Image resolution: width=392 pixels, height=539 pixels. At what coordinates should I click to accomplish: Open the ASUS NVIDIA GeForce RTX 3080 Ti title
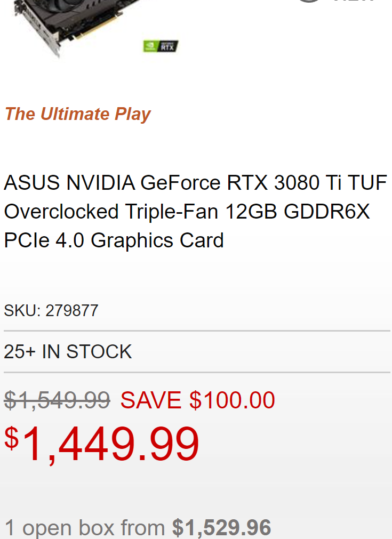(x=195, y=183)
